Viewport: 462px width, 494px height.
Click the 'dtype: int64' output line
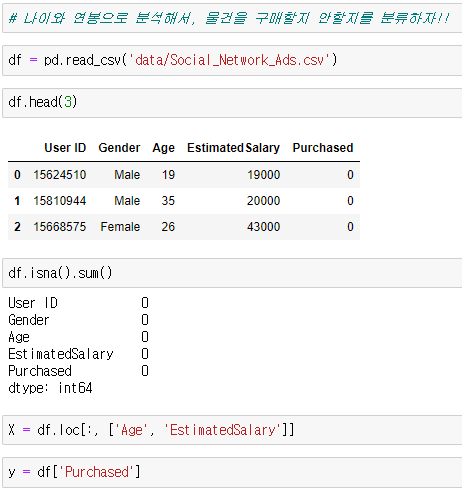click(50, 388)
